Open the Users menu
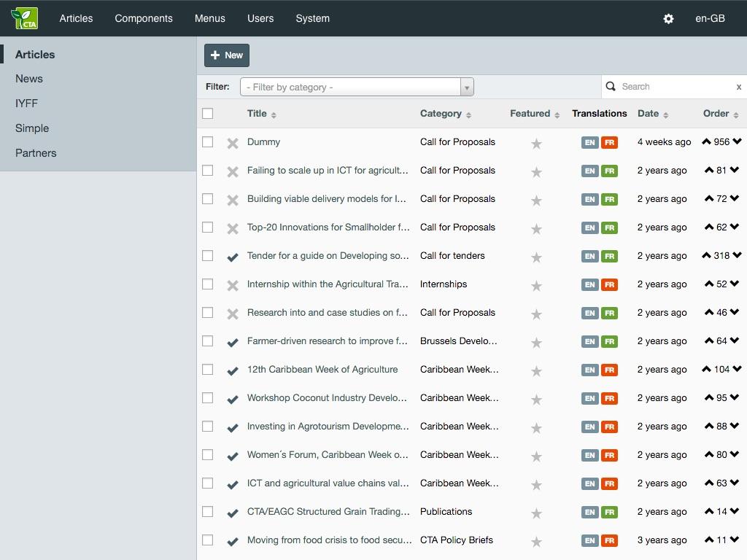This screenshot has width=747, height=560. [260, 18]
